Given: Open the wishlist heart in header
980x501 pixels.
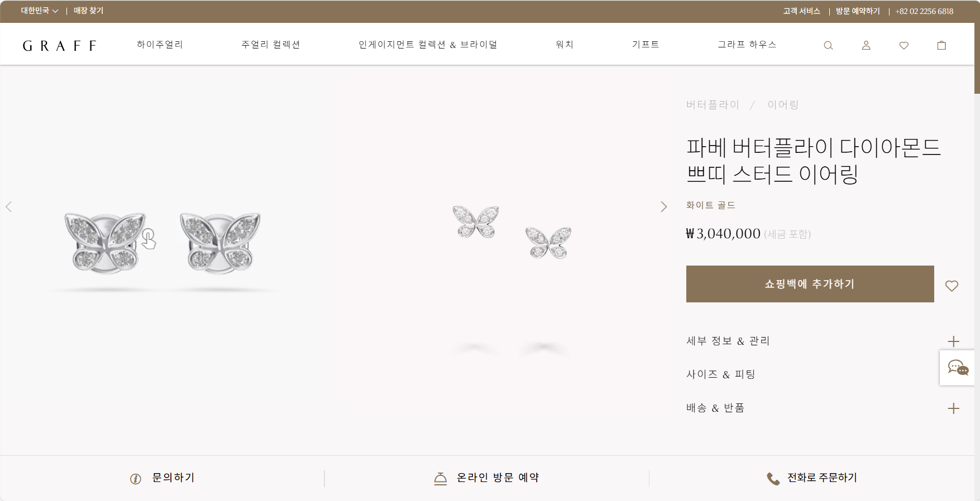Looking at the screenshot, I should tap(903, 45).
